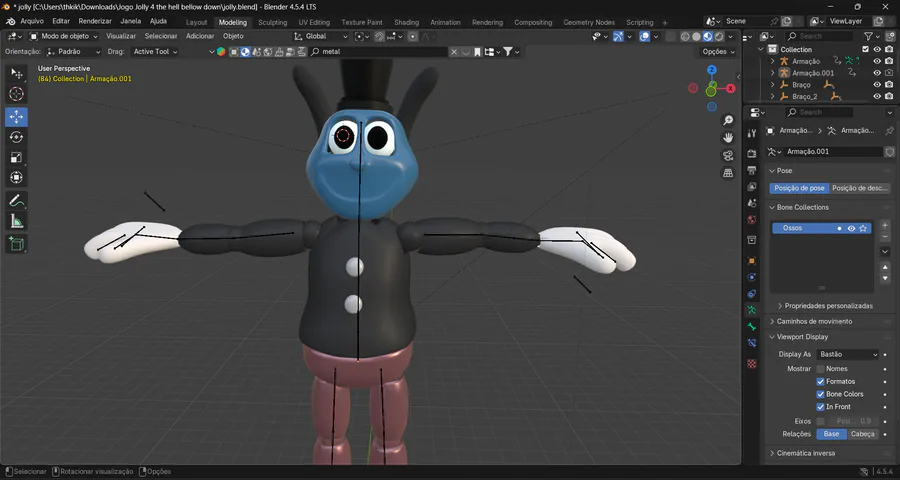This screenshot has height=480, width=900.
Task: Click the red X axis on the navigation gizmo
Action: 731,88
